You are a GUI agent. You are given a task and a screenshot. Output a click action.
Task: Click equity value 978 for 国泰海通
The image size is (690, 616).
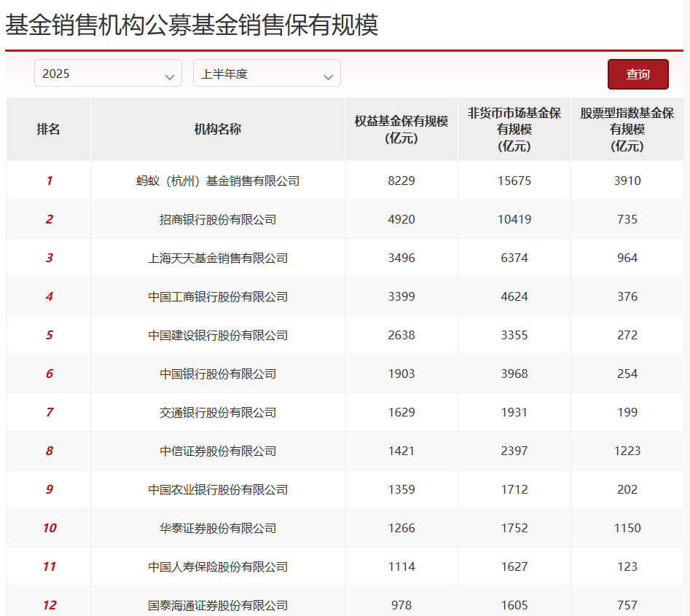(x=401, y=606)
